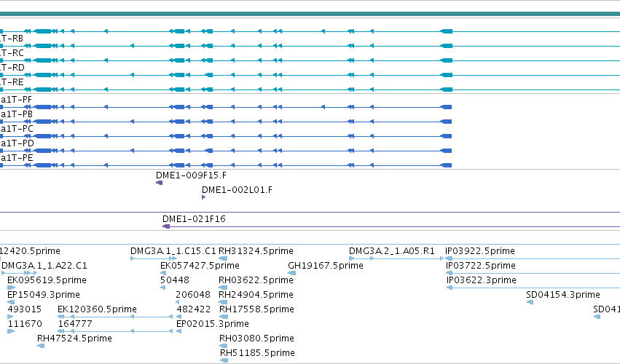
Task: Select the DMG3A.1_1.A22.C1 alignment label
Action: point(44,266)
